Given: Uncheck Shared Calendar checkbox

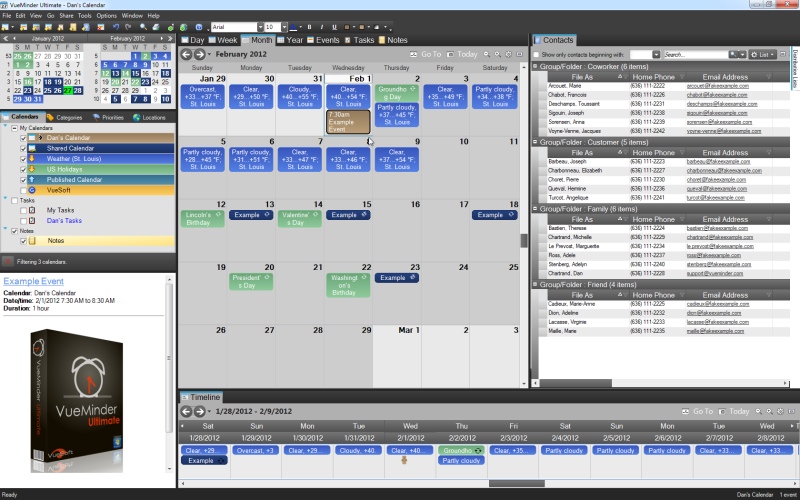Looking at the screenshot, I should tap(23, 148).
